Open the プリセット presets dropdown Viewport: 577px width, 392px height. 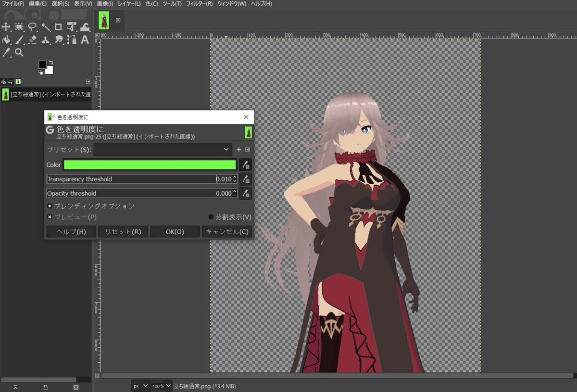(x=163, y=150)
